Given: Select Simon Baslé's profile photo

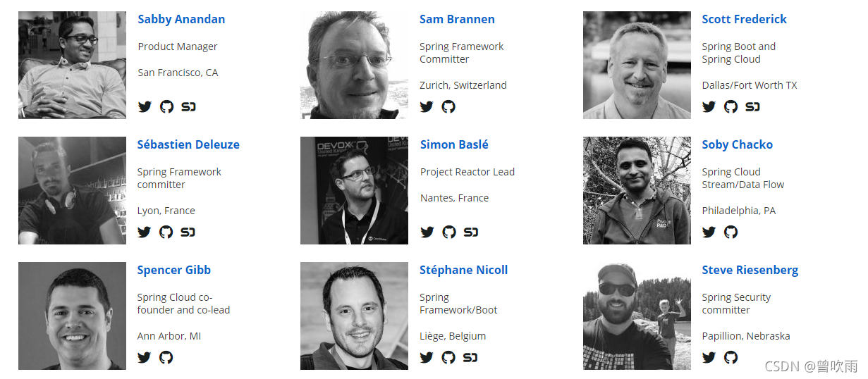Looking at the screenshot, I should (354, 190).
